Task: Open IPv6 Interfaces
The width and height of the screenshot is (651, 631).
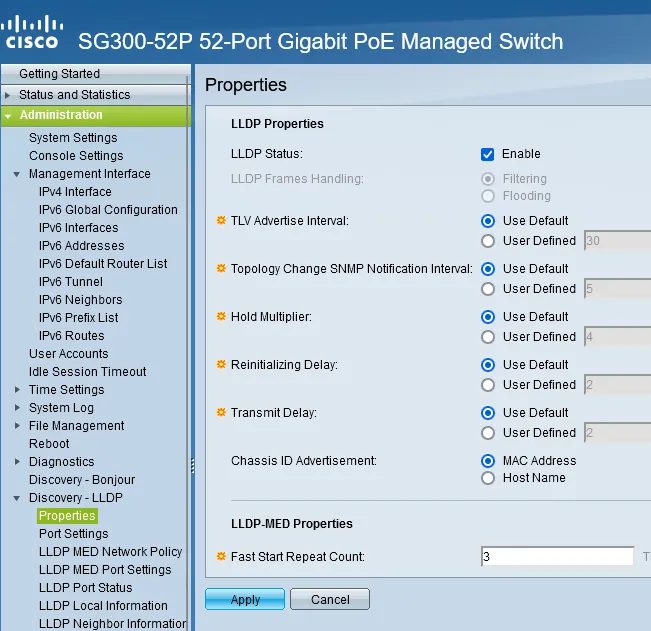Action: [x=78, y=228]
